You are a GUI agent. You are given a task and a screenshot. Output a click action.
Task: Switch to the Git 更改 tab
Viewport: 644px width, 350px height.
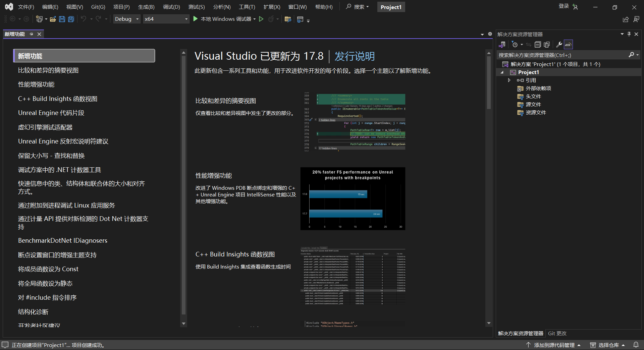(x=557, y=333)
